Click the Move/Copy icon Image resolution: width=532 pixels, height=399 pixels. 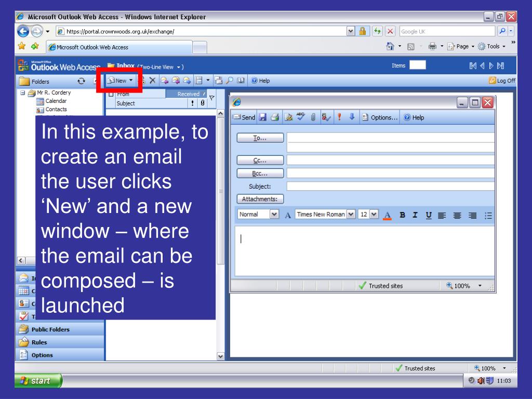pos(219,81)
